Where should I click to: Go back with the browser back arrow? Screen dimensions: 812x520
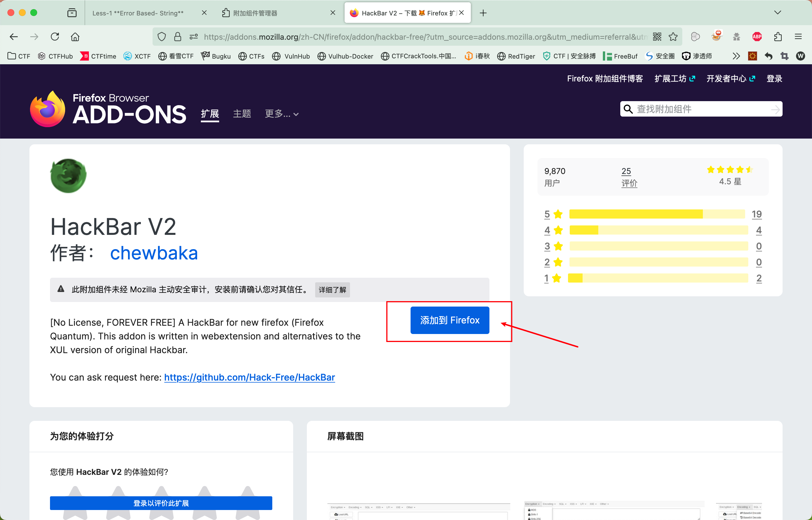[x=14, y=37]
